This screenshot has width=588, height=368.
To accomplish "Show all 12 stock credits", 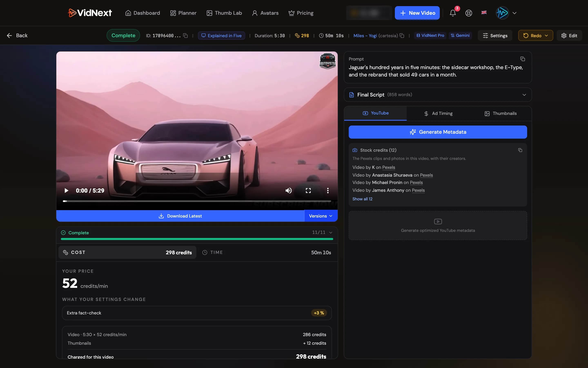I will point(362,199).
